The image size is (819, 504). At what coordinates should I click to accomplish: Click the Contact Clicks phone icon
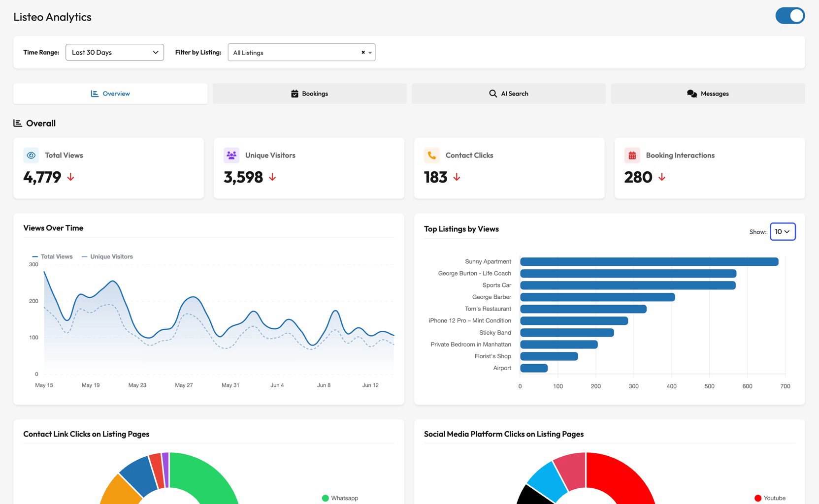click(x=432, y=155)
